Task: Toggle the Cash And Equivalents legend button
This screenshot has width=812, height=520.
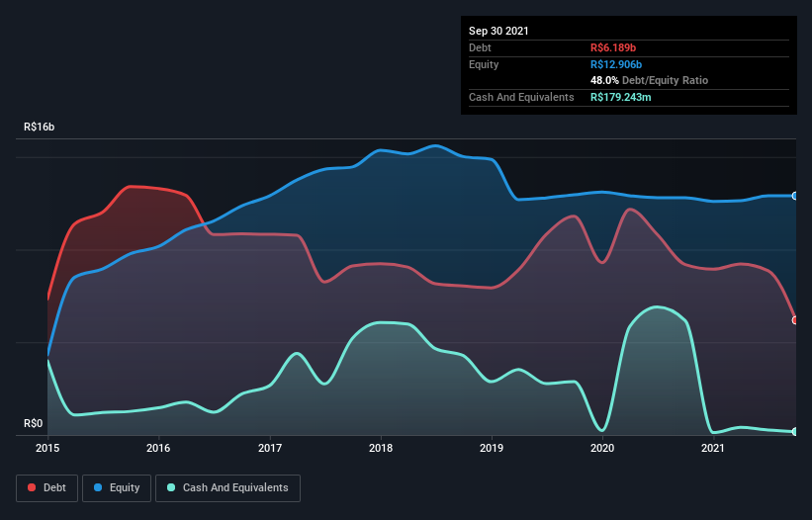Action: (227, 488)
